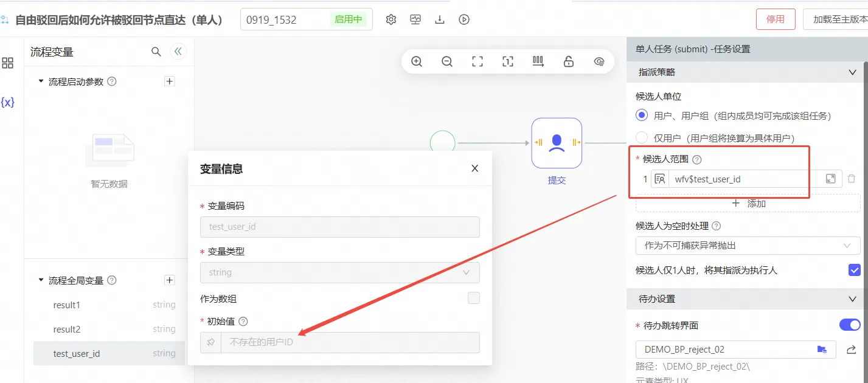Viewport: 868px width, 383px height.
Task: Close the 变量信息 dialog
Action: 475,168
